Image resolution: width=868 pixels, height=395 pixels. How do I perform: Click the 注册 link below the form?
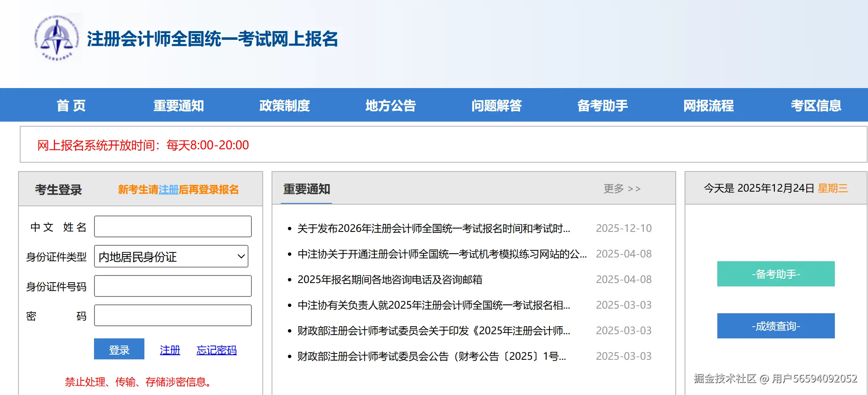pyautogui.click(x=170, y=350)
